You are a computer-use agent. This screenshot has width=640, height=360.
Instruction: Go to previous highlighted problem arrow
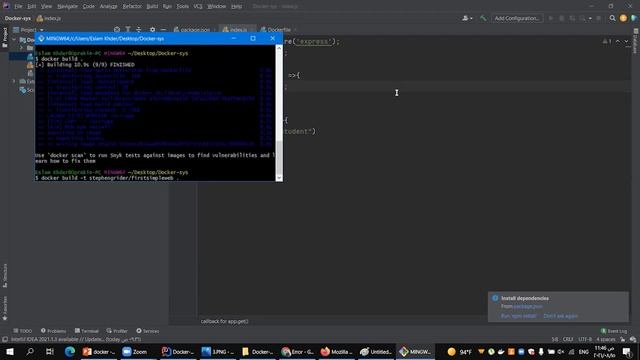[618, 41]
